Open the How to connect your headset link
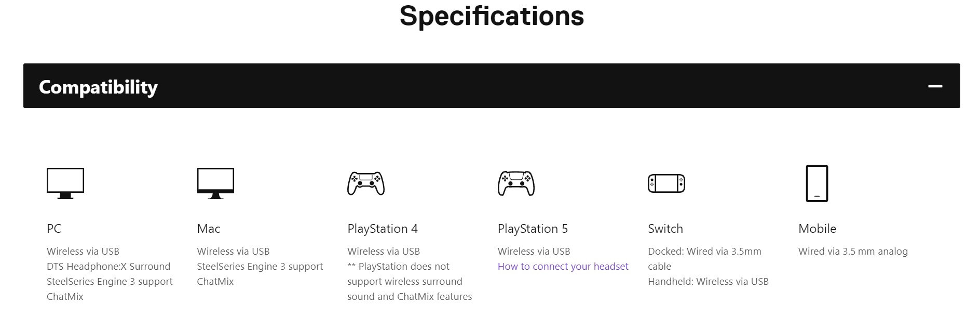Image resolution: width=980 pixels, height=316 pixels. [563, 267]
